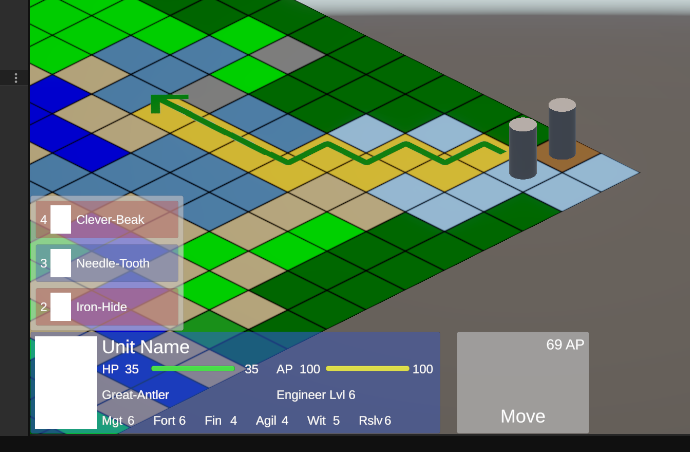This screenshot has width=690, height=452.
Task: Select the rear dark cylinder unit
Action: (562, 129)
